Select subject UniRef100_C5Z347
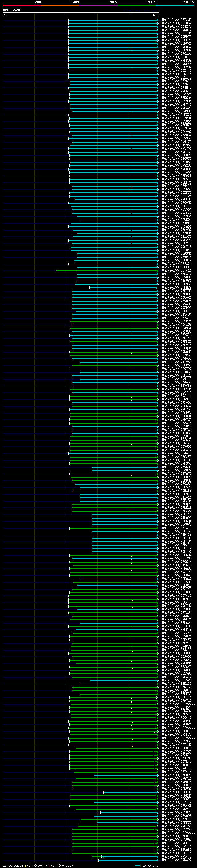 (x=176, y=71)
